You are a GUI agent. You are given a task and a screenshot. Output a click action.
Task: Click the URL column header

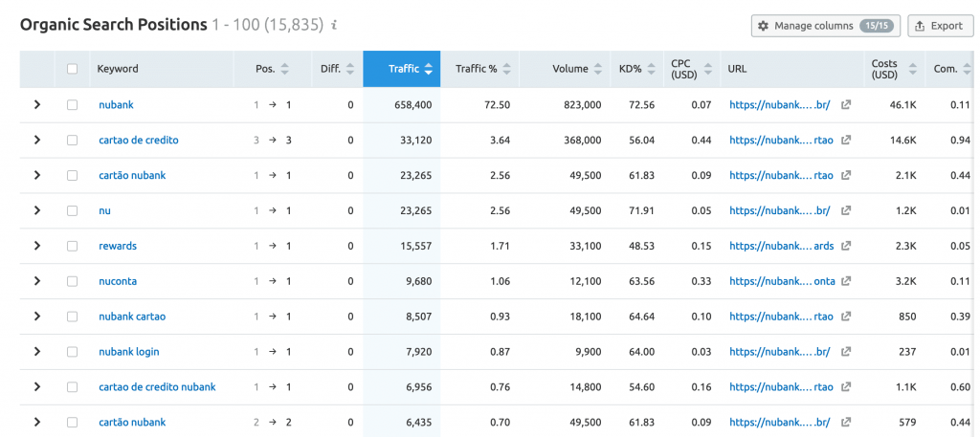pos(737,69)
